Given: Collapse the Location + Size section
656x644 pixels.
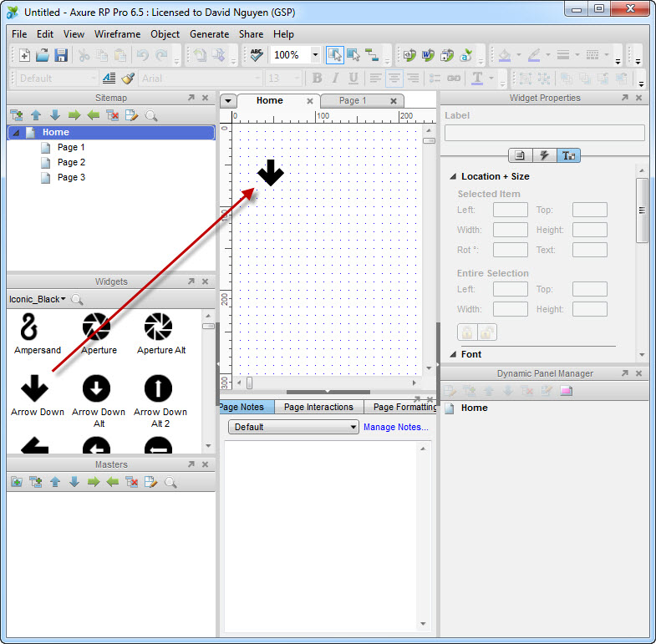Looking at the screenshot, I should click(453, 176).
